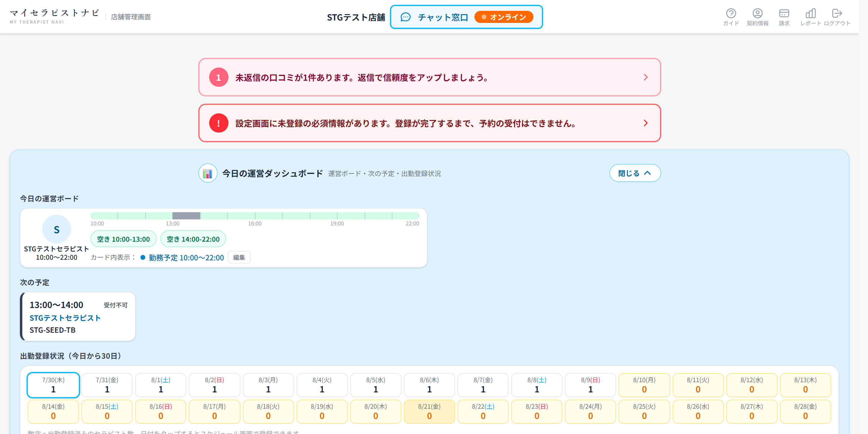Screen dimensions: 868x434
Task: Select the 8/24(月) date cell
Action: click(x=590, y=411)
